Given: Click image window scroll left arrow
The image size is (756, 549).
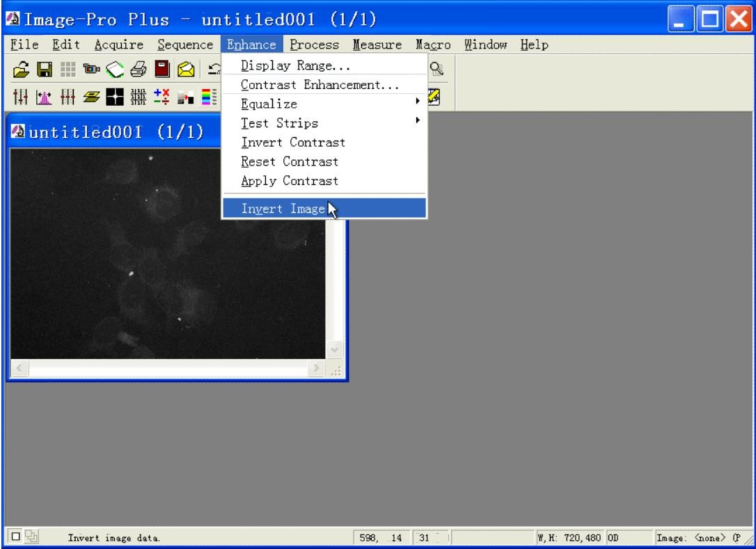Looking at the screenshot, I should [x=19, y=368].
